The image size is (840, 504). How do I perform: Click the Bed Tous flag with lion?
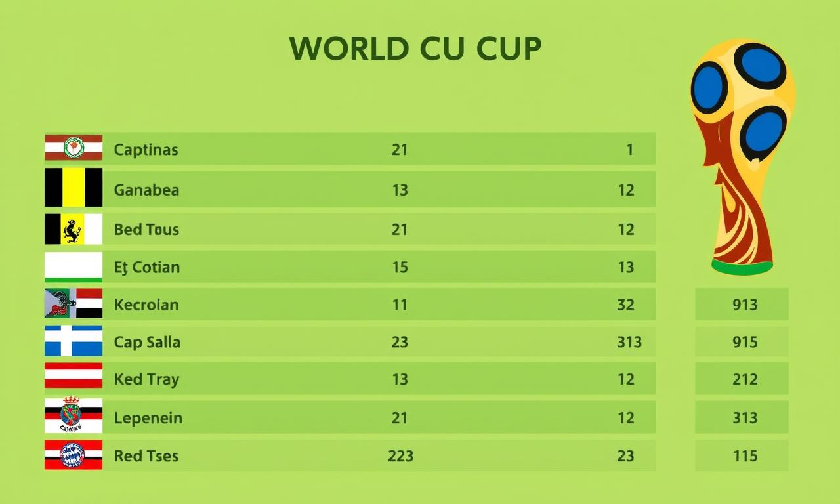click(x=73, y=229)
